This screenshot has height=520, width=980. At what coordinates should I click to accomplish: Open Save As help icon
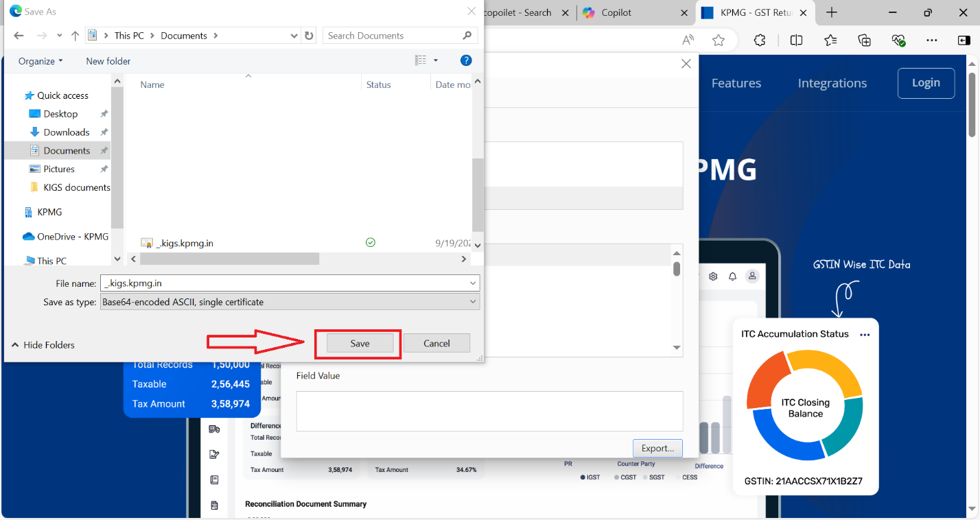[466, 60]
